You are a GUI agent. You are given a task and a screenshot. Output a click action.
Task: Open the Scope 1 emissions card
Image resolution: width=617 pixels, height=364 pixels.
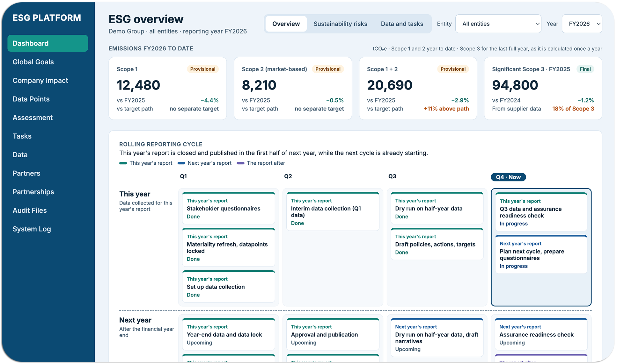[168, 89]
